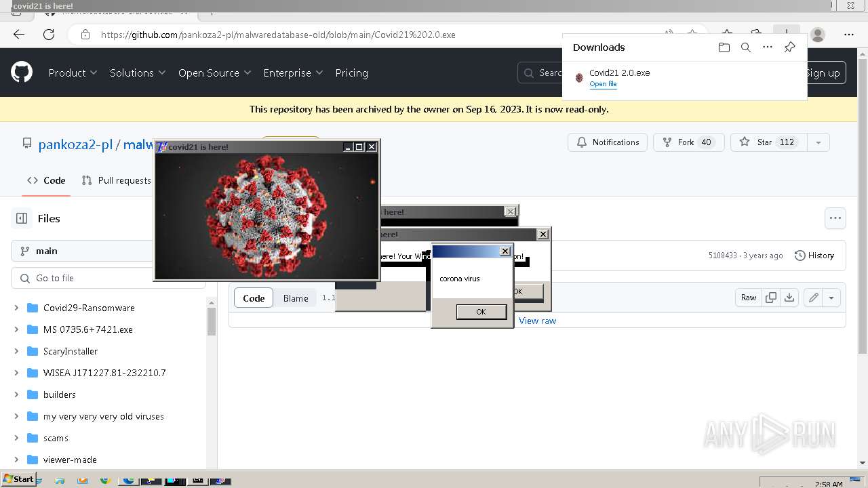This screenshot has height=488, width=868.
Task: Reload the page with the refresh icon
Action: pos(49,35)
